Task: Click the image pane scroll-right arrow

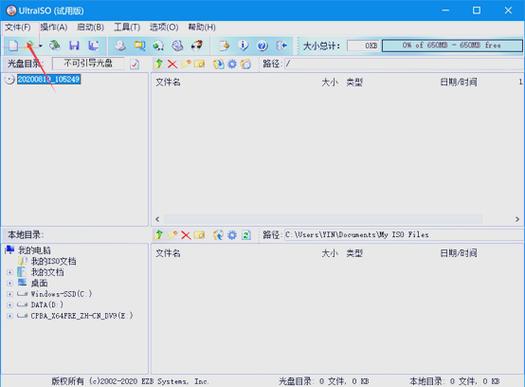Action: click(x=517, y=219)
